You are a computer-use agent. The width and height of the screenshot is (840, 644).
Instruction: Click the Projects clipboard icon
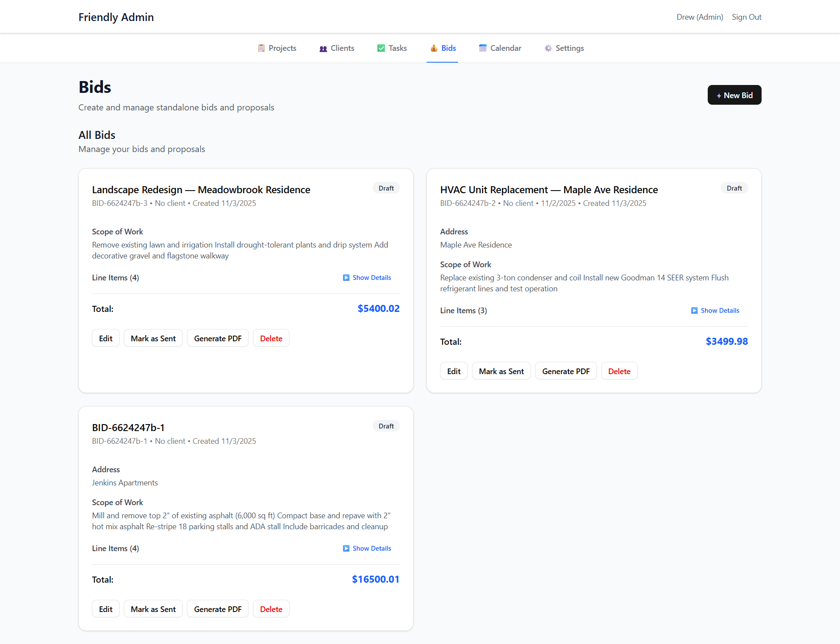coord(261,48)
